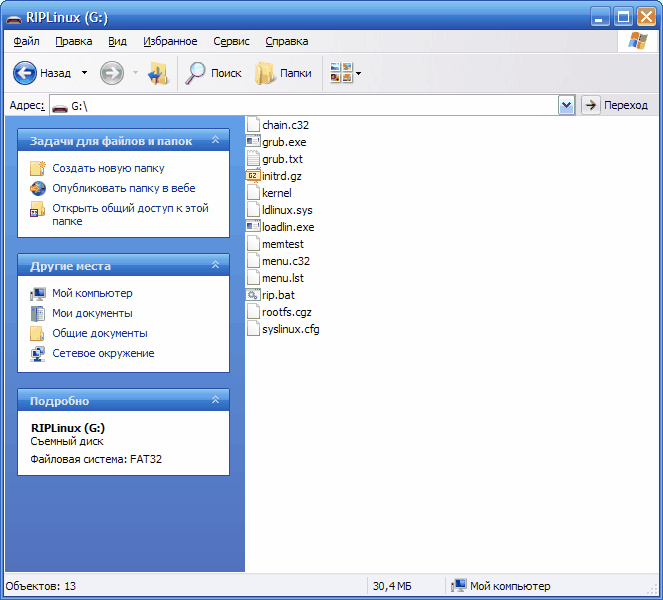Click the memtest file icon
This screenshot has width=663, height=600.
point(253,244)
